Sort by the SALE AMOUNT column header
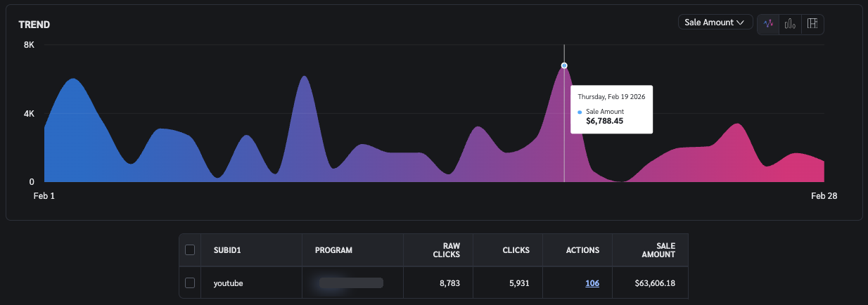The height and width of the screenshot is (305, 868). click(x=658, y=250)
